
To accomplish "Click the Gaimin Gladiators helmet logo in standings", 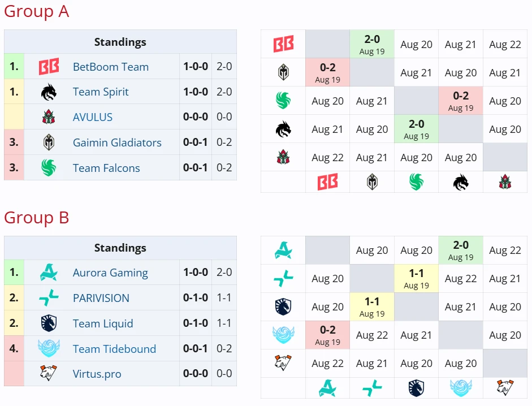I will click(49, 142).
